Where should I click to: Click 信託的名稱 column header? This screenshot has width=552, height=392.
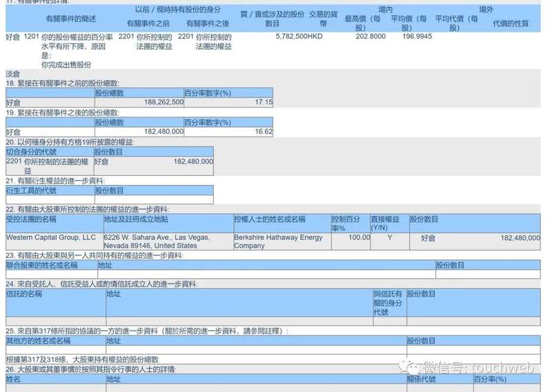24,294
